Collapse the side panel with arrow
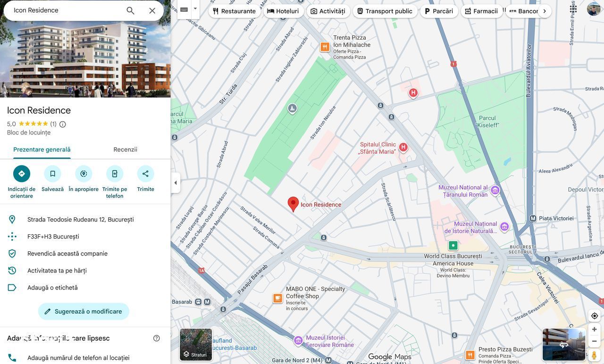The width and height of the screenshot is (604, 364). click(176, 183)
